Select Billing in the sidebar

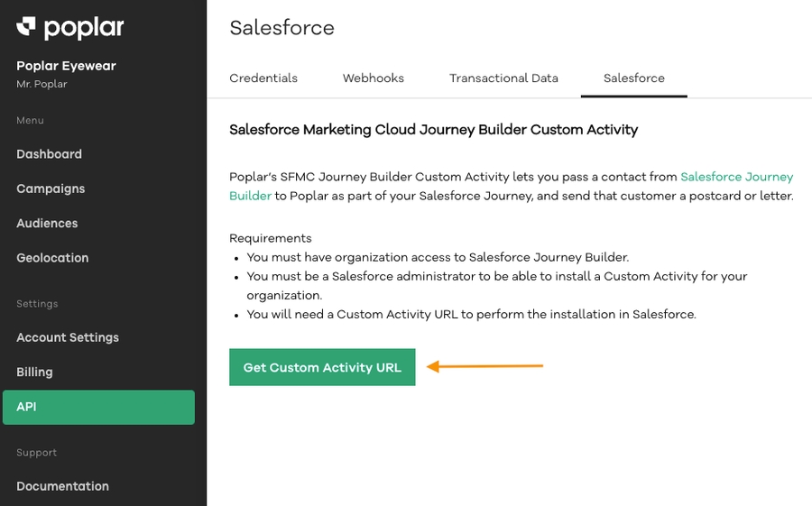[x=34, y=372]
